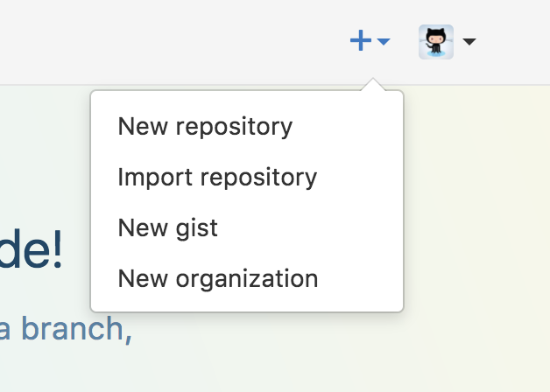Image resolution: width=550 pixels, height=392 pixels.
Task: Click the heading text ending in "de!"
Action: pos(31,249)
